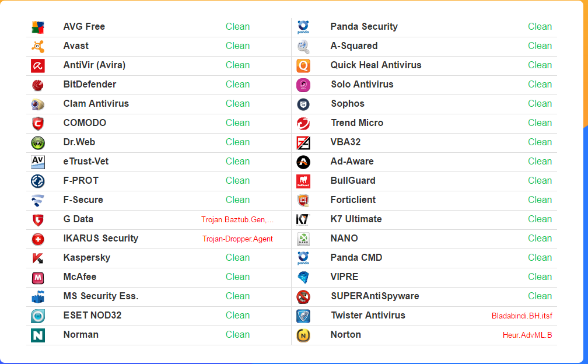588x364 pixels.
Task: Click the K7 Ultimate logo icon
Action: pos(303,219)
